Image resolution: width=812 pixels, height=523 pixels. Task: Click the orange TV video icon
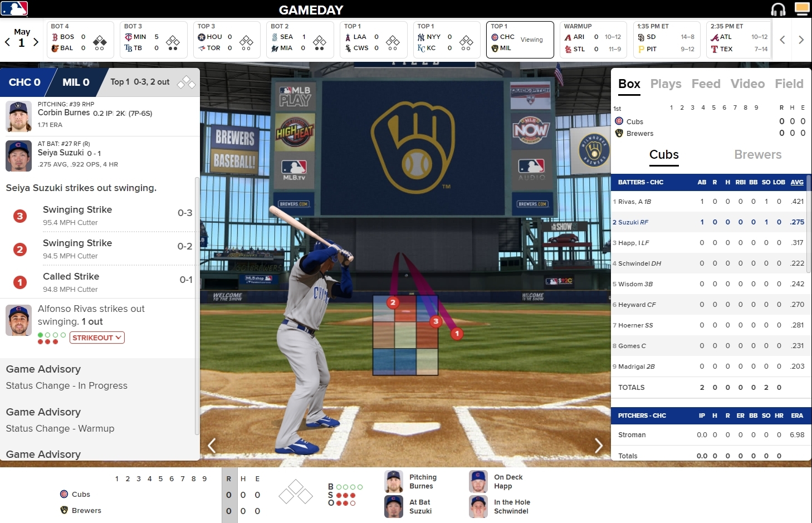(802, 8)
